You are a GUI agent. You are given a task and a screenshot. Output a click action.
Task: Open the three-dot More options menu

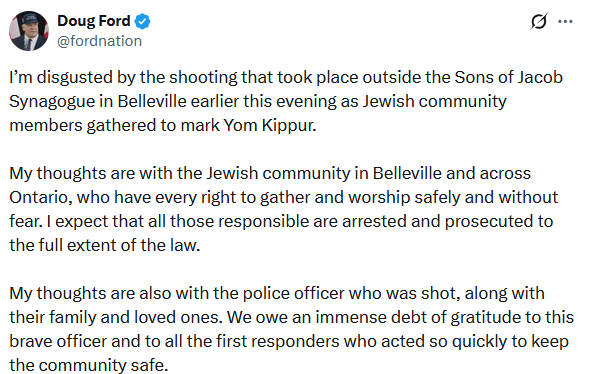[x=565, y=21]
